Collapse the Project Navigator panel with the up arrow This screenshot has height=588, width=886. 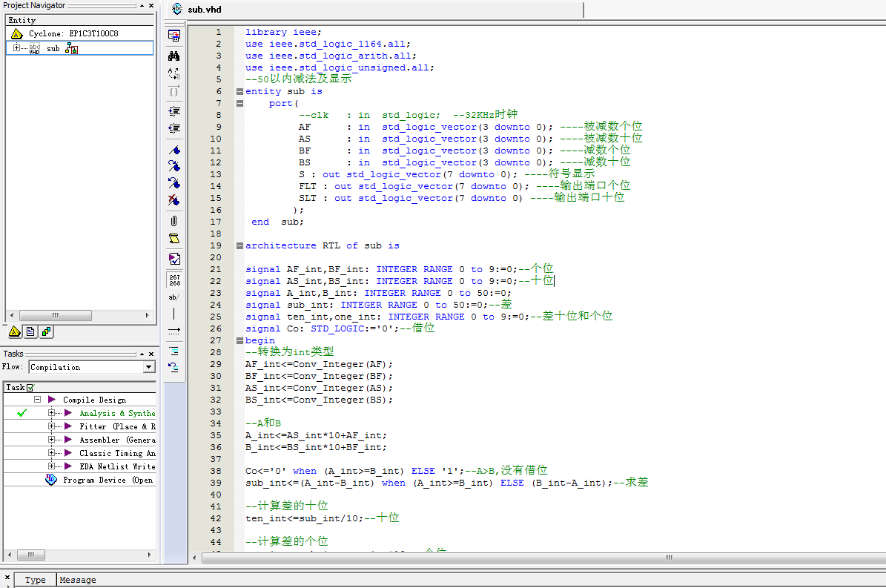click(142, 6)
